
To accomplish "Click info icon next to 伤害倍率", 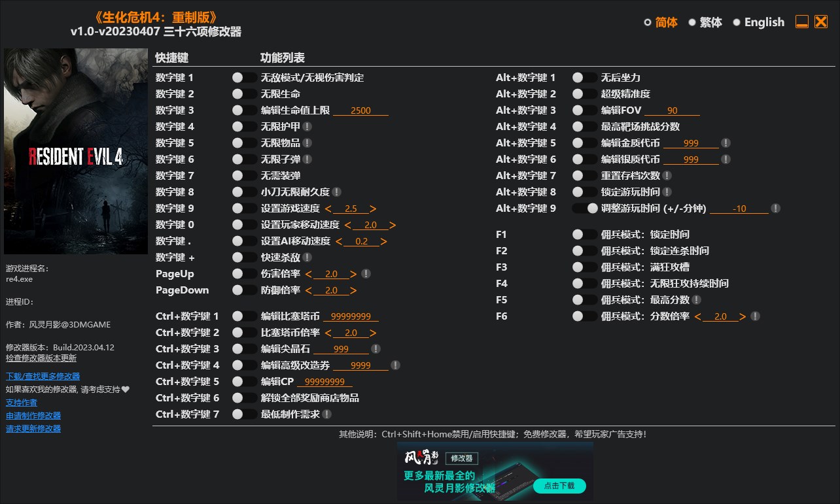I will tap(366, 273).
